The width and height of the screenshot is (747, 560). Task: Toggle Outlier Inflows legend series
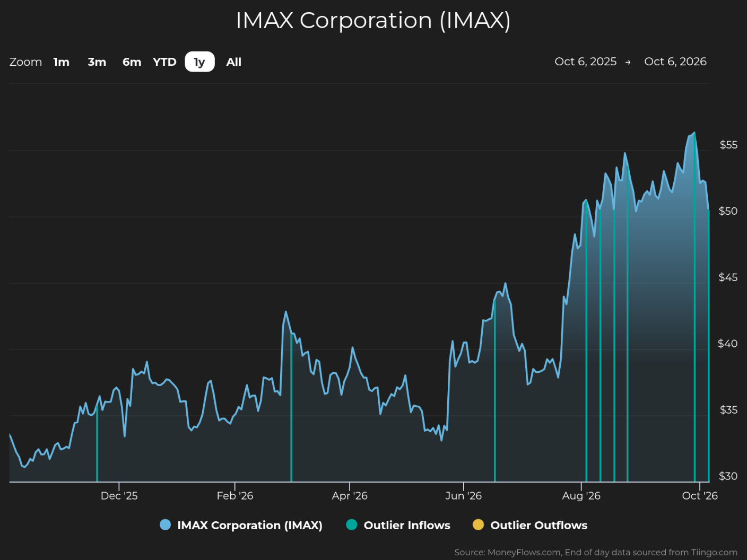coord(398,525)
